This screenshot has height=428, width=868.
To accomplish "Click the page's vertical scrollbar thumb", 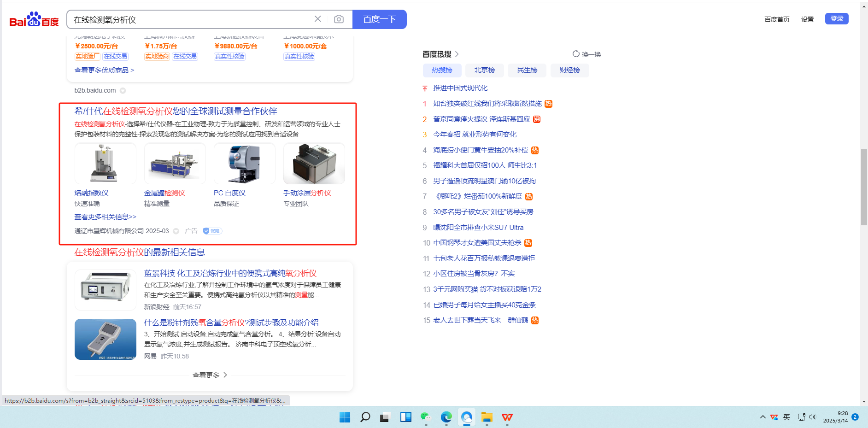I will click(x=864, y=187).
